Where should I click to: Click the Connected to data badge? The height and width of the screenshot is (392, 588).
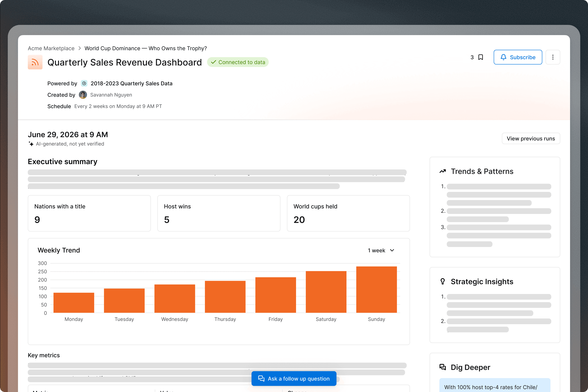click(x=238, y=62)
